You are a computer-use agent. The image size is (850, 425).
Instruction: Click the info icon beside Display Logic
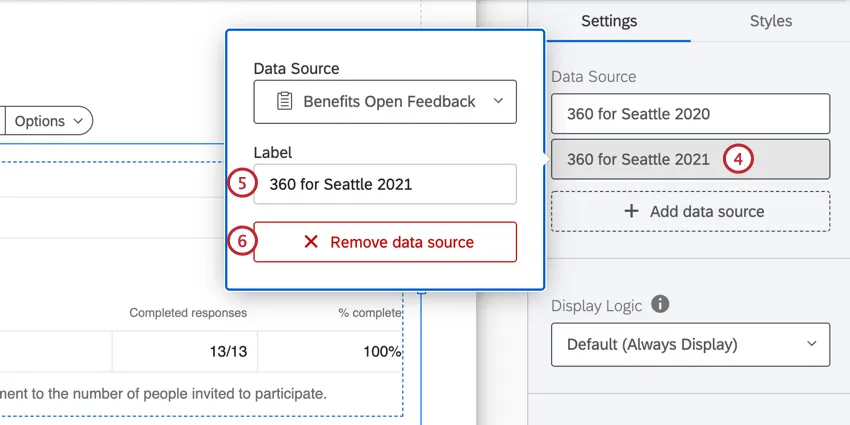pos(660,304)
